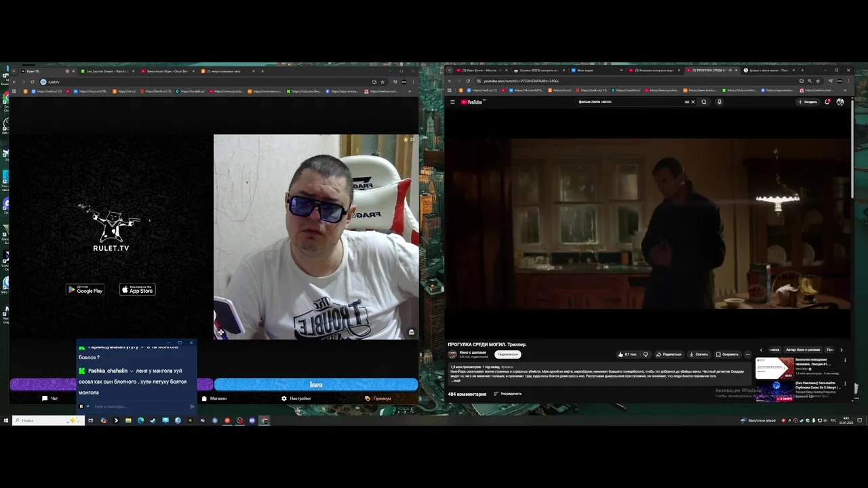Reload the rulet.tv page
This screenshot has width=868, height=488.
tap(32, 82)
